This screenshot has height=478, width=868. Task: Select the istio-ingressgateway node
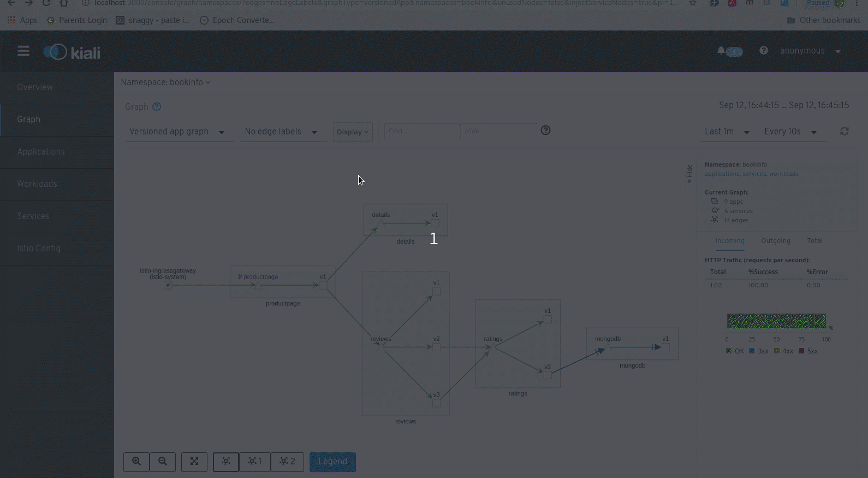point(168,285)
